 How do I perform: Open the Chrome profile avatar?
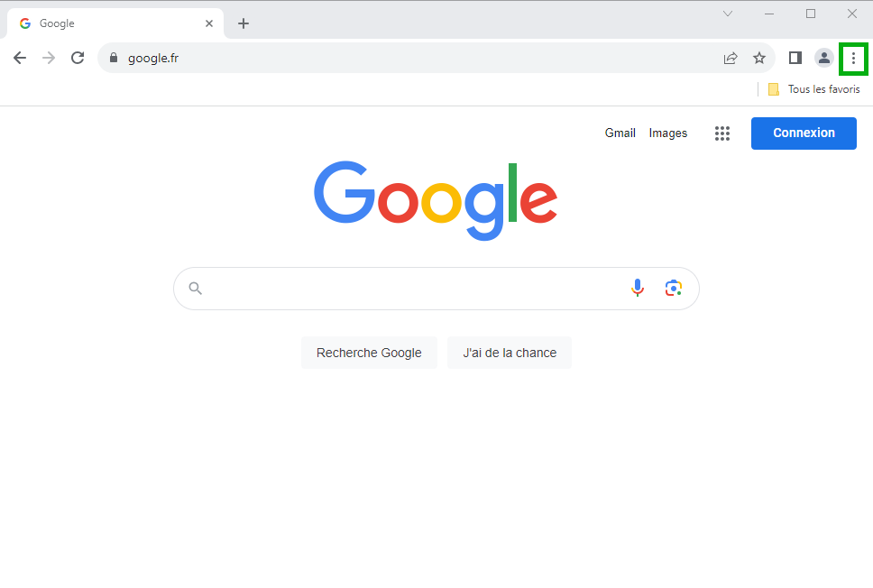[x=824, y=58]
